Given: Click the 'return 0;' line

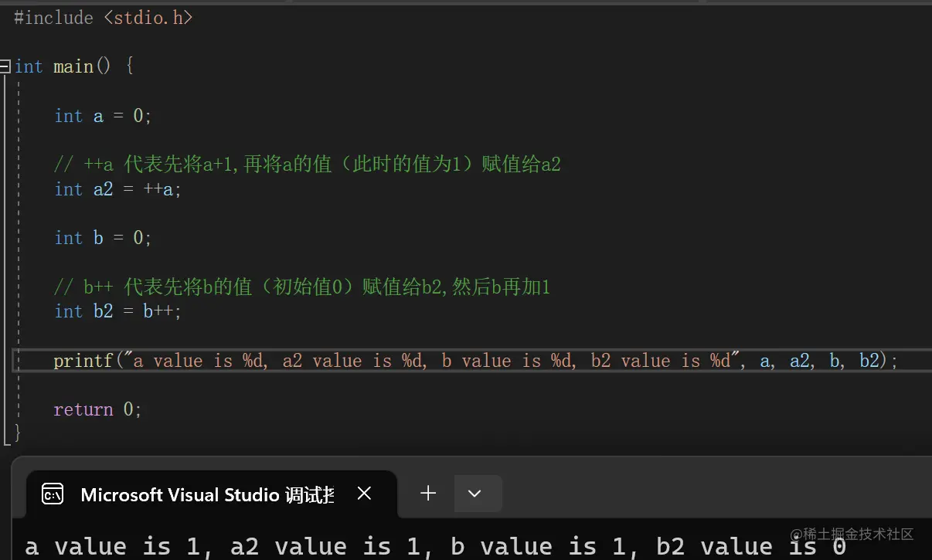Looking at the screenshot, I should [x=97, y=409].
